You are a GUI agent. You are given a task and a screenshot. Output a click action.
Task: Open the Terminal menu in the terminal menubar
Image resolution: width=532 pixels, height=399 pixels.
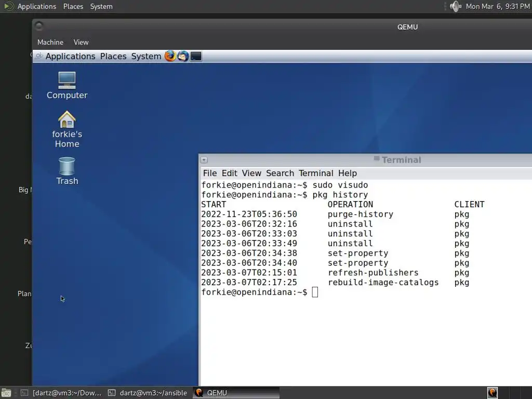pos(316,173)
